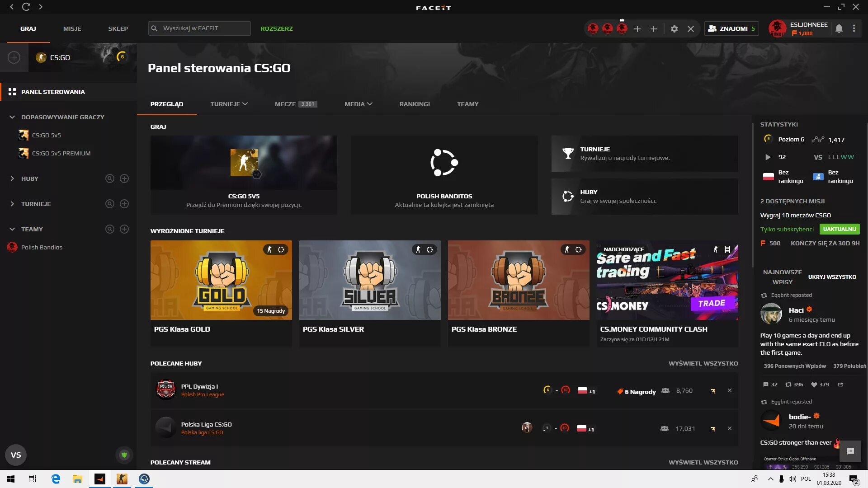Go forward with the right arrow icon

(x=41, y=7)
